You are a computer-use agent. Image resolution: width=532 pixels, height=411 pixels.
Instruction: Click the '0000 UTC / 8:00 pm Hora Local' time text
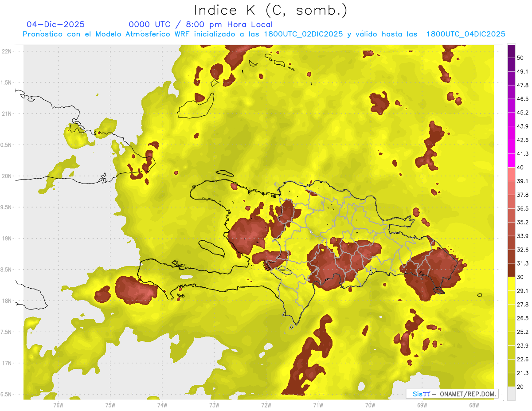(x=201, y=24)
